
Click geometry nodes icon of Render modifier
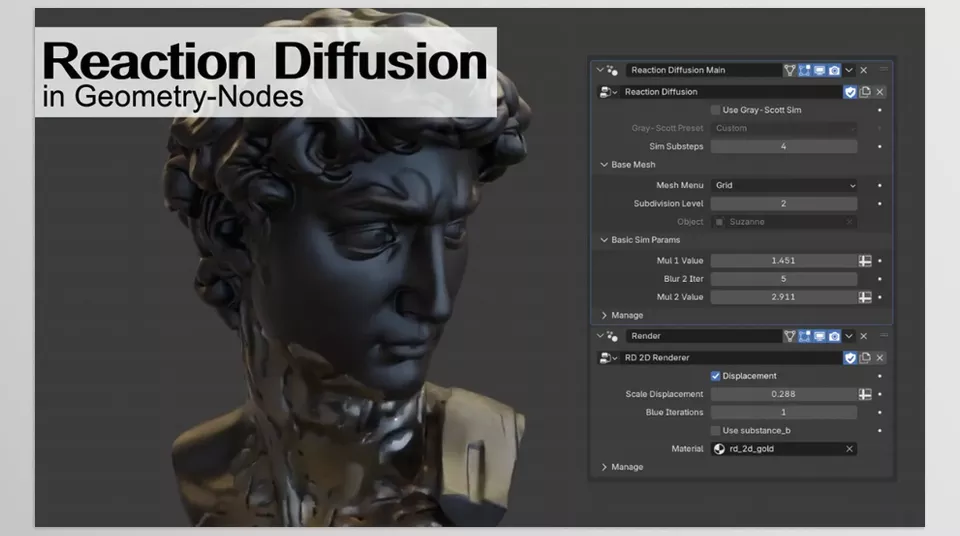[612, 336]
